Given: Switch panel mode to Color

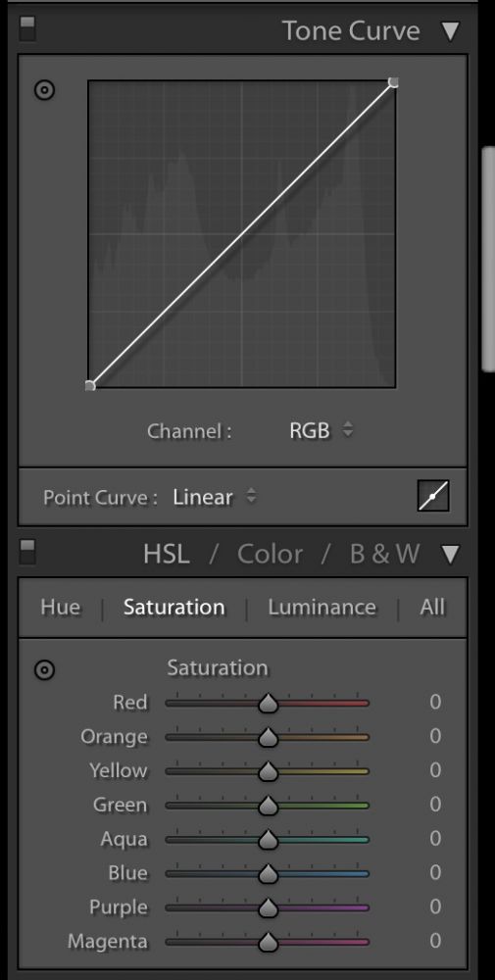Looking at the screenshot, I should [270, 555].
